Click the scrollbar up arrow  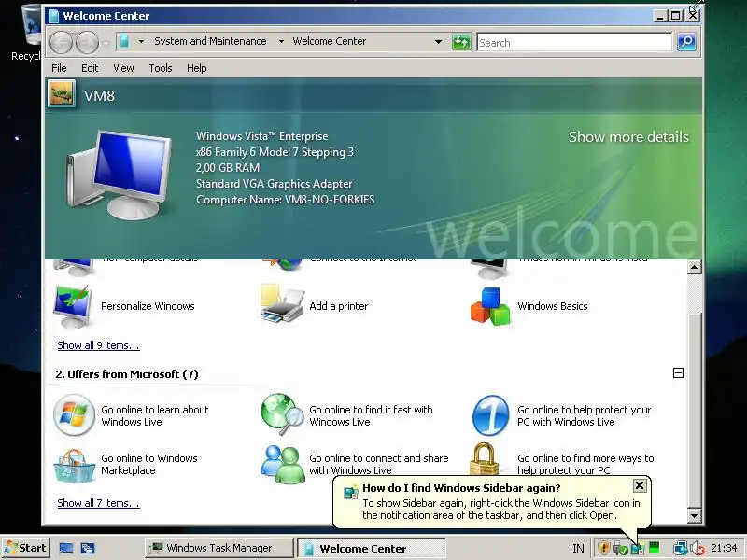(x=694, y=267)
